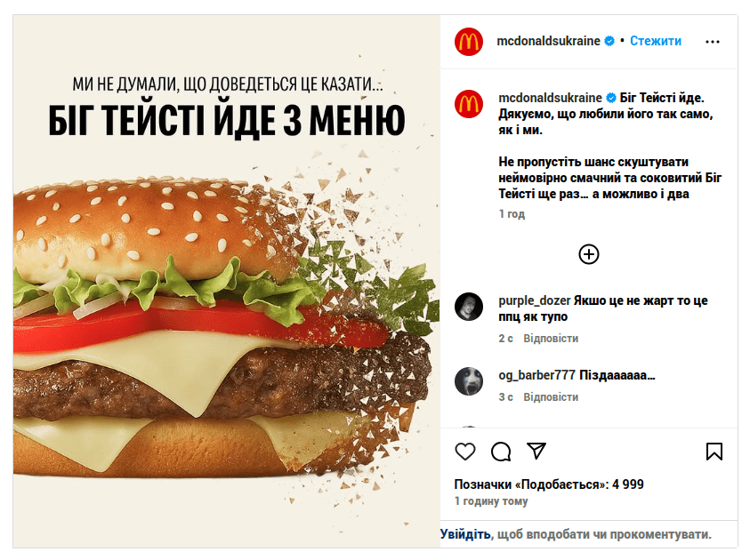Viewport: 750px width, 560px height.
Task: Click the Увійдіть login link
Action: tap(465, 534)
